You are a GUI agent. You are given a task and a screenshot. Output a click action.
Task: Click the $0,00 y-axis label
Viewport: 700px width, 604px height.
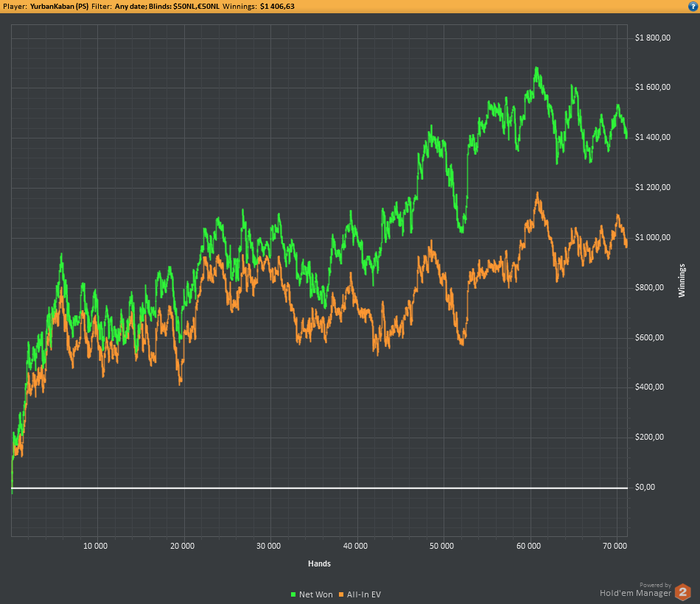pos(647,487)
